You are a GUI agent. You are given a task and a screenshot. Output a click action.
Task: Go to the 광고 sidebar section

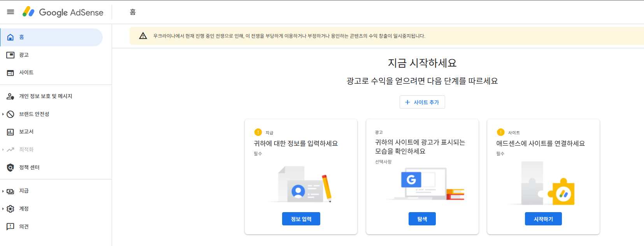click(x=51, y=55)
